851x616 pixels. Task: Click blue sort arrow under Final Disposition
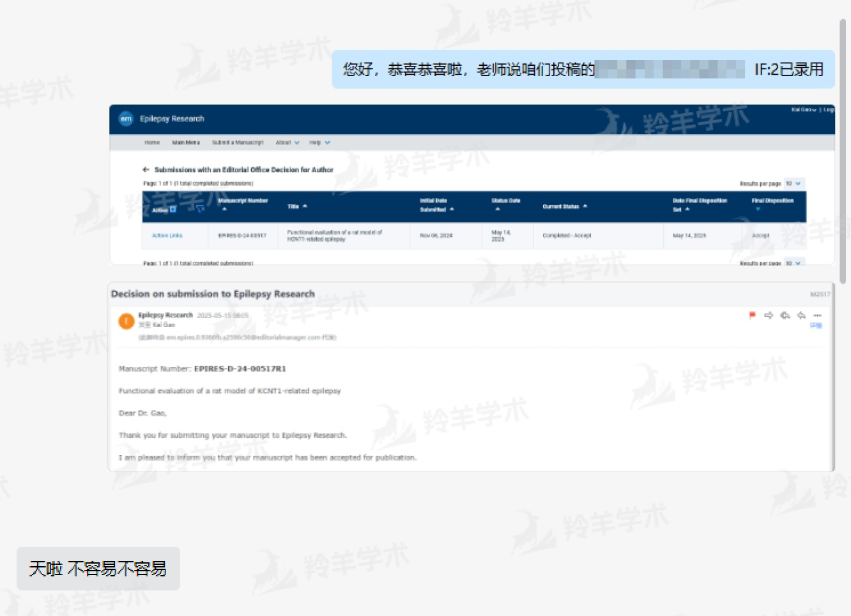click(758, 209)
